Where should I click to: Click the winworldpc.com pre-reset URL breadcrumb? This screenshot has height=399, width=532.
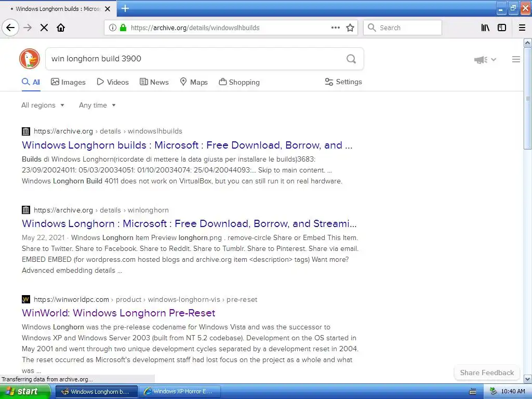(x=145, y=300)
